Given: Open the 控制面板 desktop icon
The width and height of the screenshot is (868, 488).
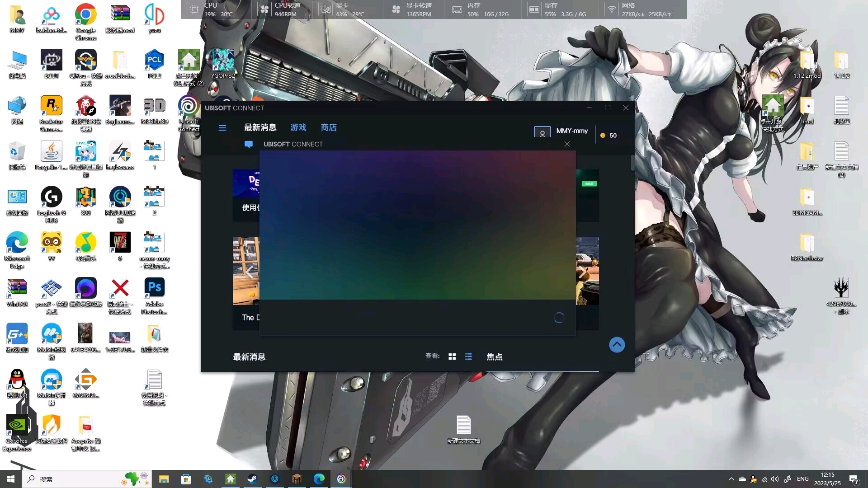Looking at the screenshot, I should tap(17, 201).
